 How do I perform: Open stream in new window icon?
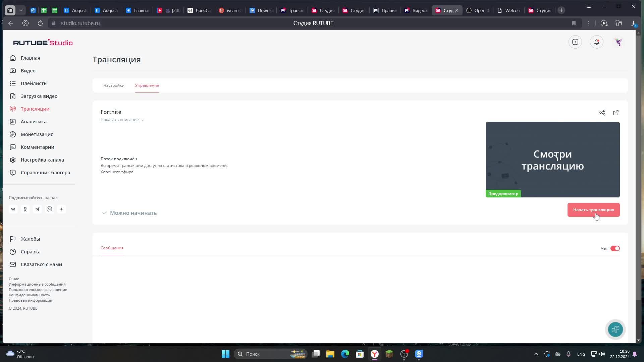point(616,113)
